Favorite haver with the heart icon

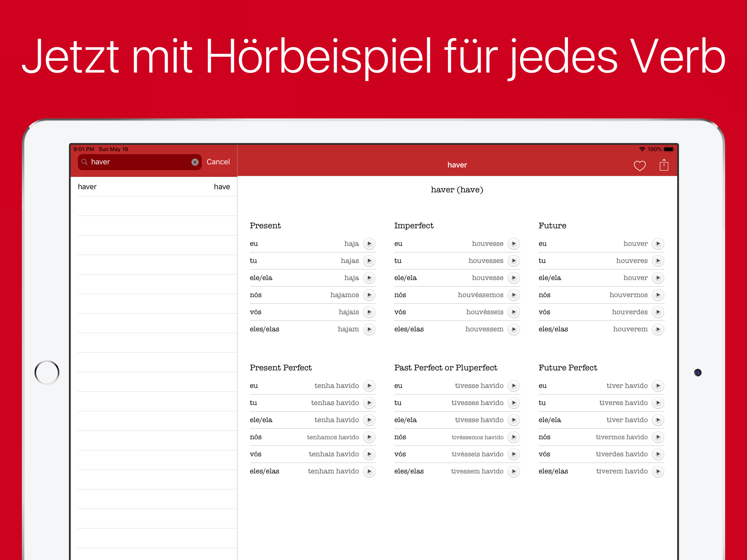[640, 165]
